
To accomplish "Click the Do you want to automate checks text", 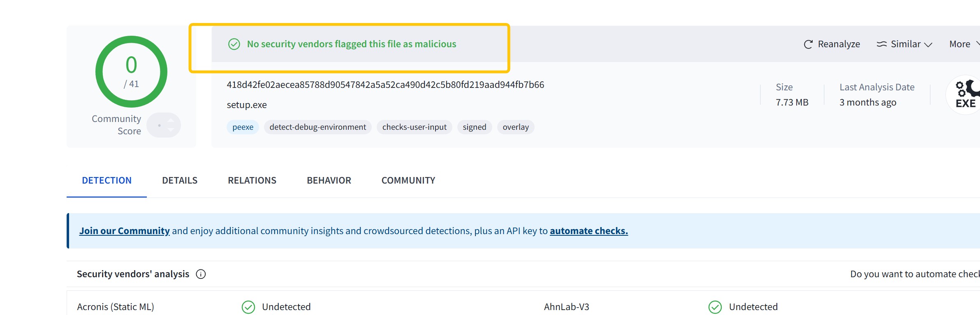I will point(915,274).
